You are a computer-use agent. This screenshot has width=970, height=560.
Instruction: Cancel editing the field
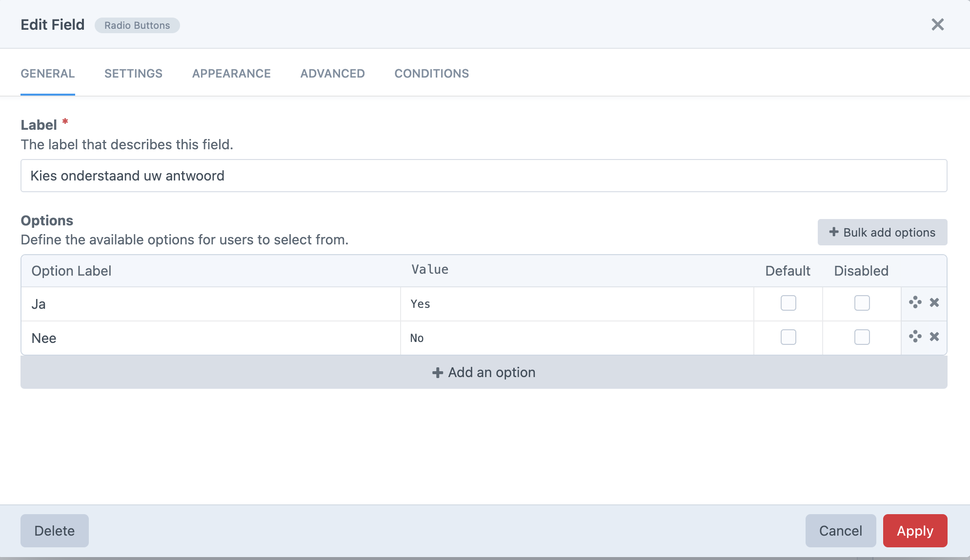(840, 531)
